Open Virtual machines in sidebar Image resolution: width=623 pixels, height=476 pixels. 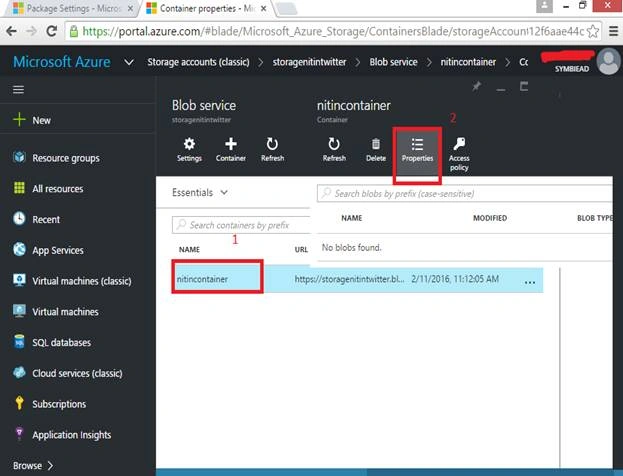[x=56, y=312]
